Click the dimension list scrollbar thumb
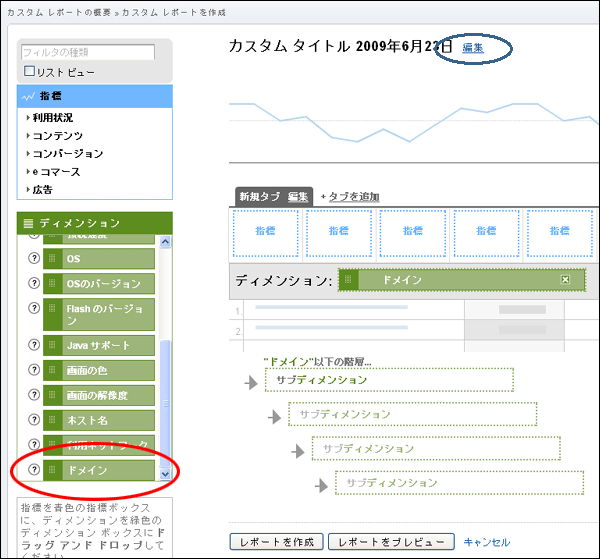 tap(165, 403)
